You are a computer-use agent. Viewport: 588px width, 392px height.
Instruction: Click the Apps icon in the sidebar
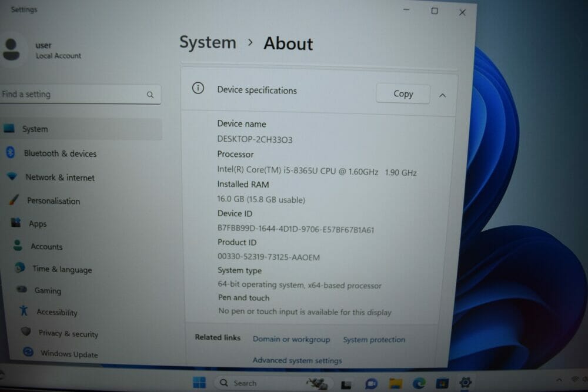(16, 222)
